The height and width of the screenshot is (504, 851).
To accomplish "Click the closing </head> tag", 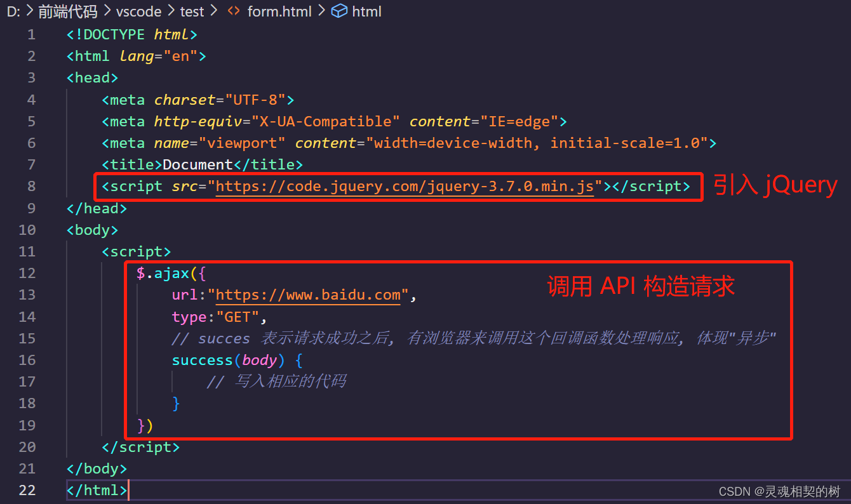I will click(97, 208).
